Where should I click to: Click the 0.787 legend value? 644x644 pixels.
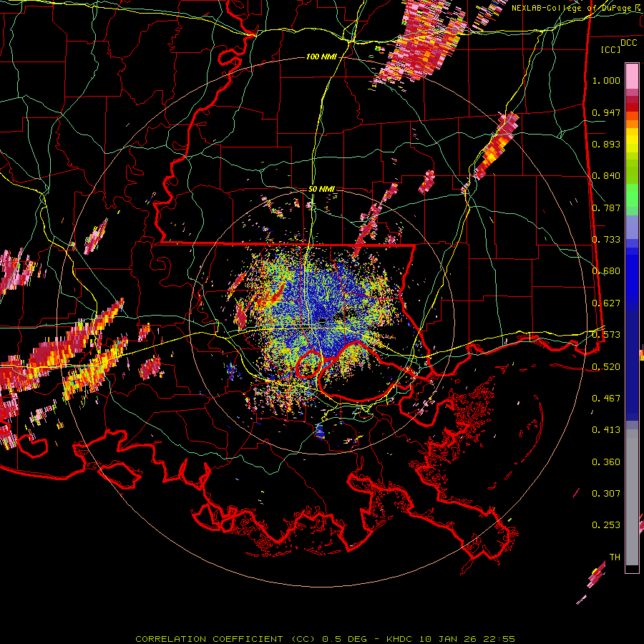606,208
